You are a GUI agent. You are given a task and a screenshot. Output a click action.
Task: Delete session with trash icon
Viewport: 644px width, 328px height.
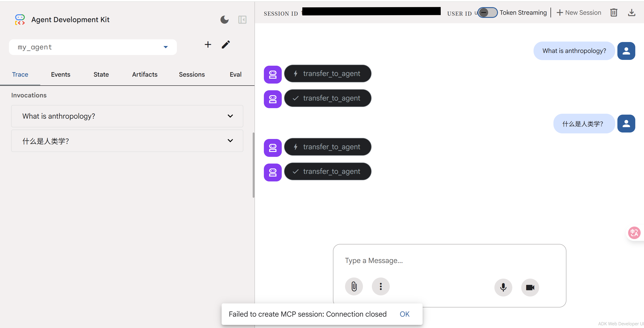tap(614, 13)
